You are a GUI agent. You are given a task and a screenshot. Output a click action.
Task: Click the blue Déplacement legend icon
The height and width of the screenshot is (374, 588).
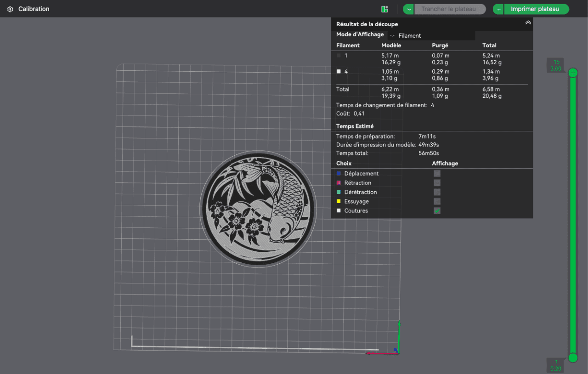tap(339, 174)
